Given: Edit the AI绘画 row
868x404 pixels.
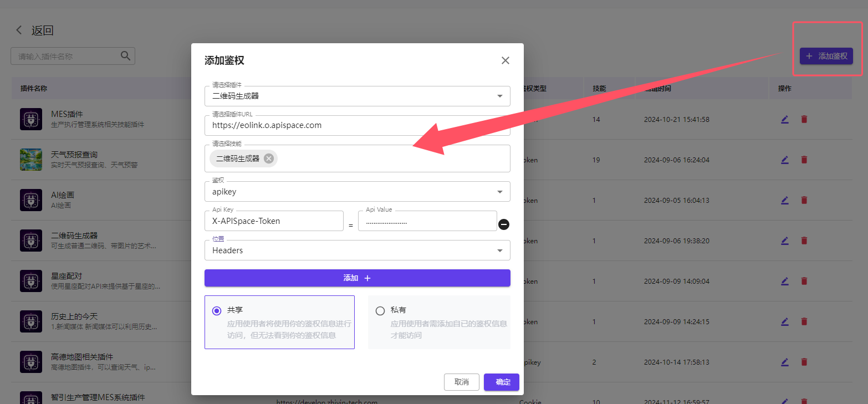Looking at the screenshot, I should pos(785,200).
